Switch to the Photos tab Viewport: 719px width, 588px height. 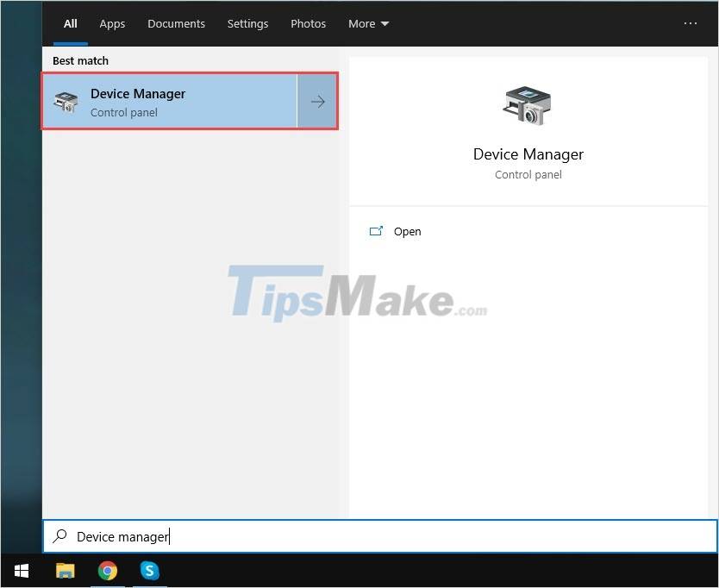[308, 23]
